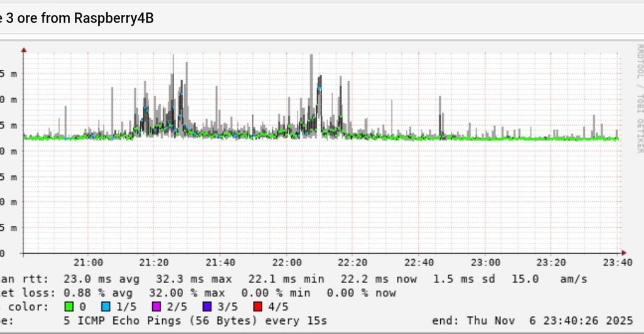Click the '5 ICMP Echo Pings (56 Bytes) every 15s' text
The height and width of the screenshot is (334, 644).
pyautogui.click(x=196, y=320)
